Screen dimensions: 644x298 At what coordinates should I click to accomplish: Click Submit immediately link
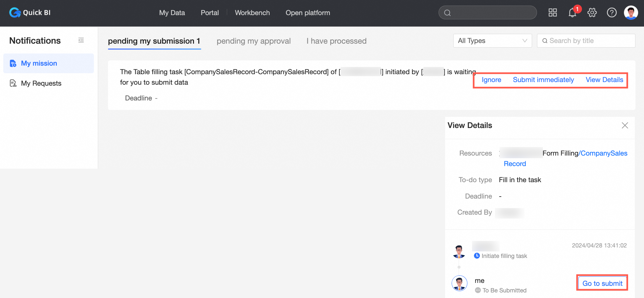[x=543, y=80]
